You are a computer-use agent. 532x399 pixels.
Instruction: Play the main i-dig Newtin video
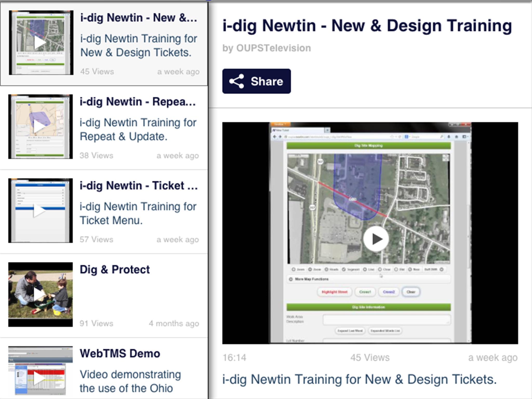tap(376, 239)
